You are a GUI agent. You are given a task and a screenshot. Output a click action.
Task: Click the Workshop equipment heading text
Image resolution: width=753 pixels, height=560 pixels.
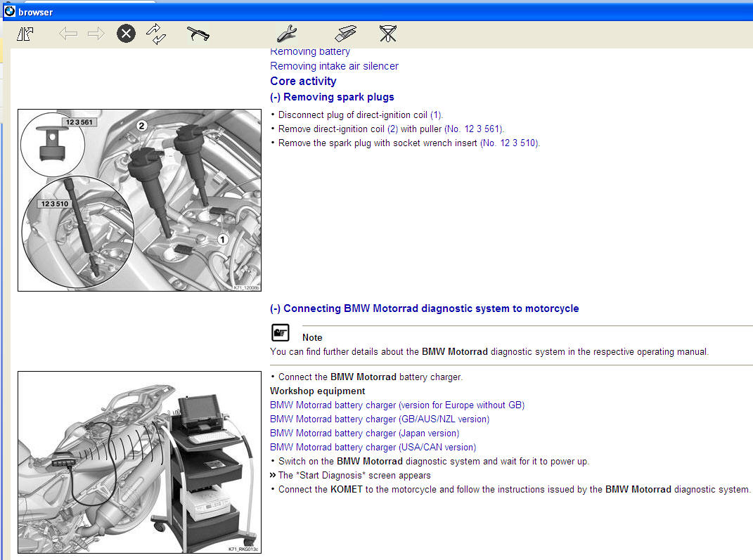click(317, 391)
